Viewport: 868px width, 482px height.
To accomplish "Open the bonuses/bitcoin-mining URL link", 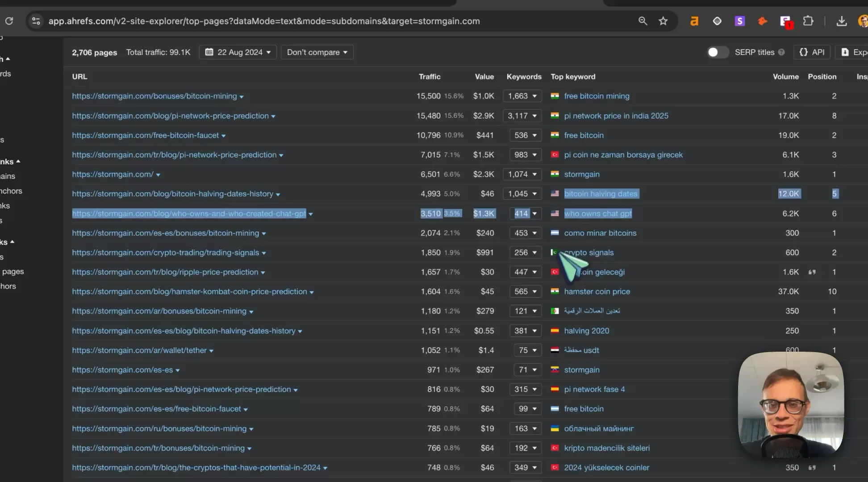I will (154, 96).
